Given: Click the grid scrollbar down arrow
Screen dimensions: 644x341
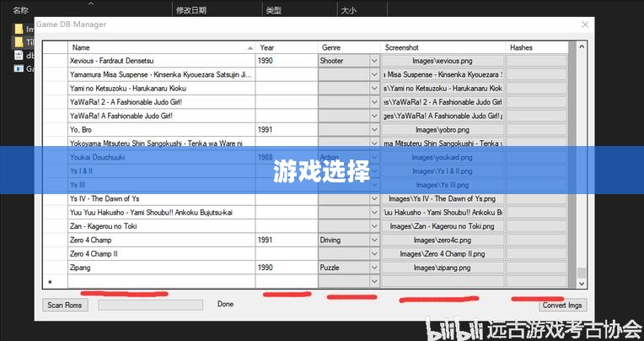Looking at the screenshot, I should [x=581, y=284].
